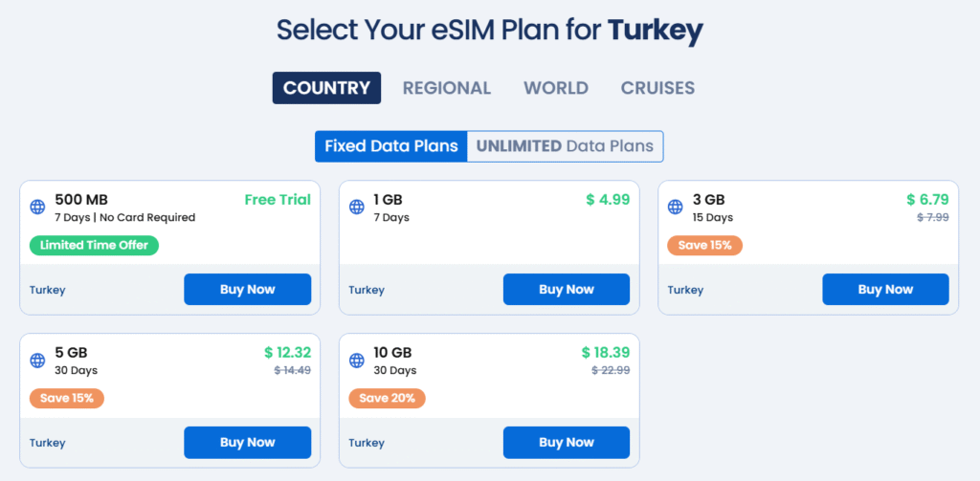Buy the 500 MB free trial plan
The height and width of the screenshot is (481, 980).
point(247,290)
